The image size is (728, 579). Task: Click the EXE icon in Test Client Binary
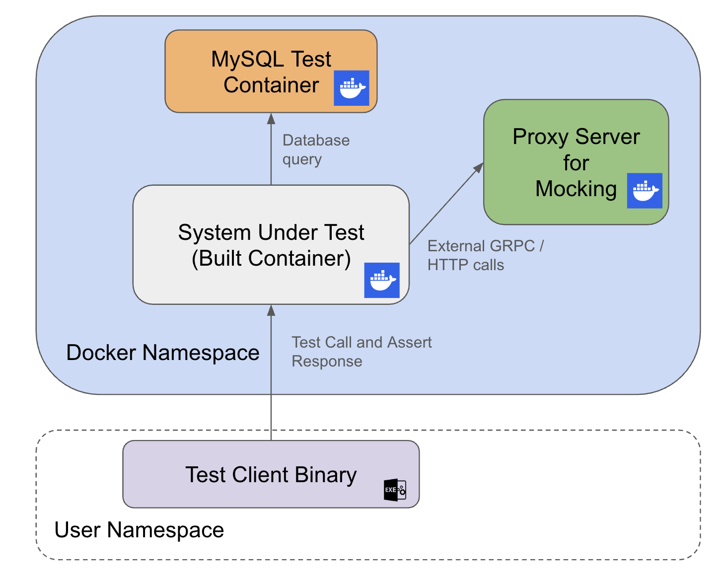[395, 490]
